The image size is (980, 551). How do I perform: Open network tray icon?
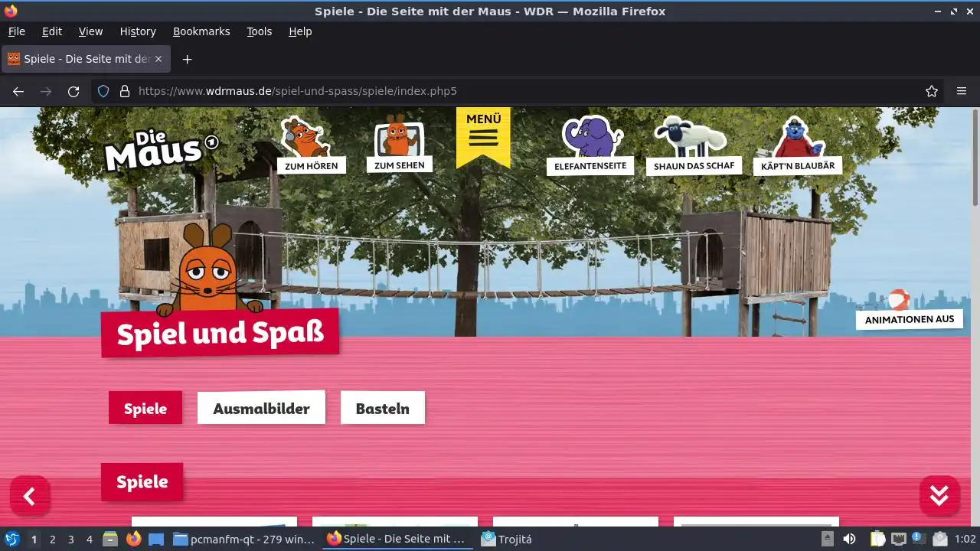click(x=899, y=539)
